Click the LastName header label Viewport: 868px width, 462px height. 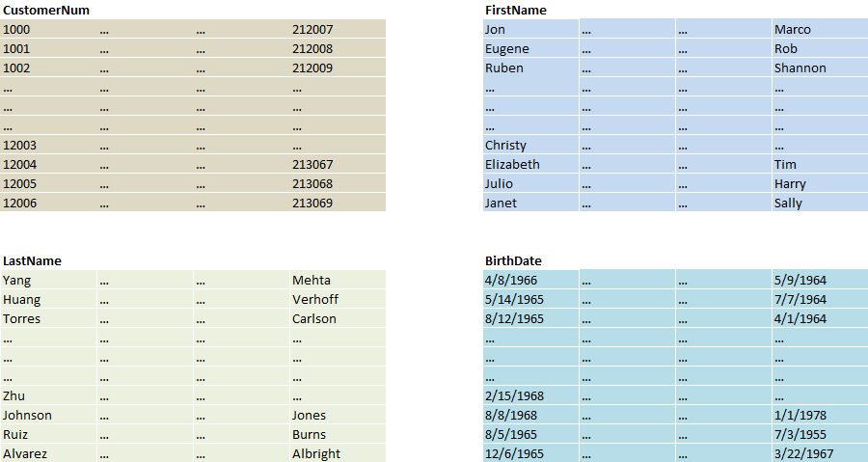[x=32, y=260]
